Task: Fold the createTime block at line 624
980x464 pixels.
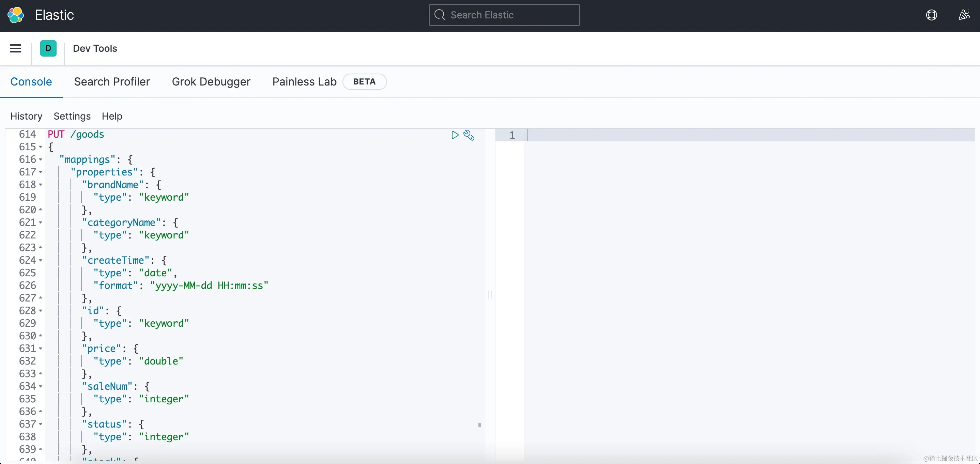Action: 40,261
